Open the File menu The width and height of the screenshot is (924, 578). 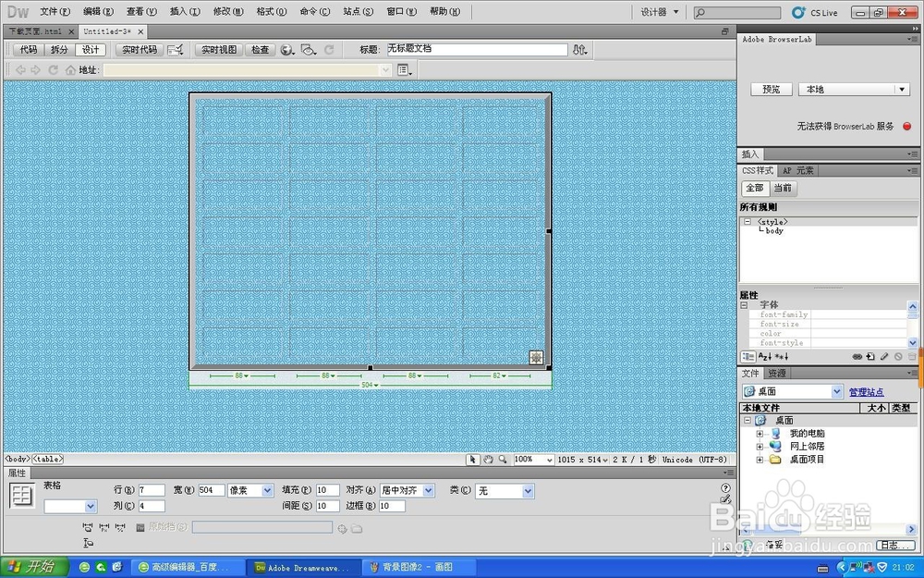pos(55,12)
